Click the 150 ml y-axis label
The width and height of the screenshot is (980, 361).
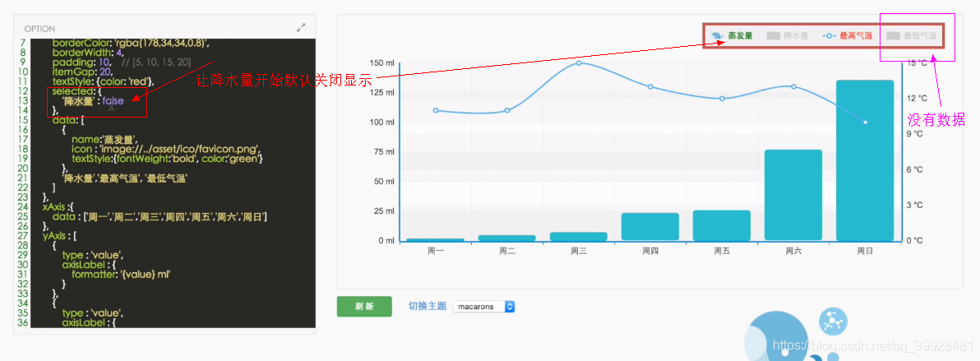[381, 63]
